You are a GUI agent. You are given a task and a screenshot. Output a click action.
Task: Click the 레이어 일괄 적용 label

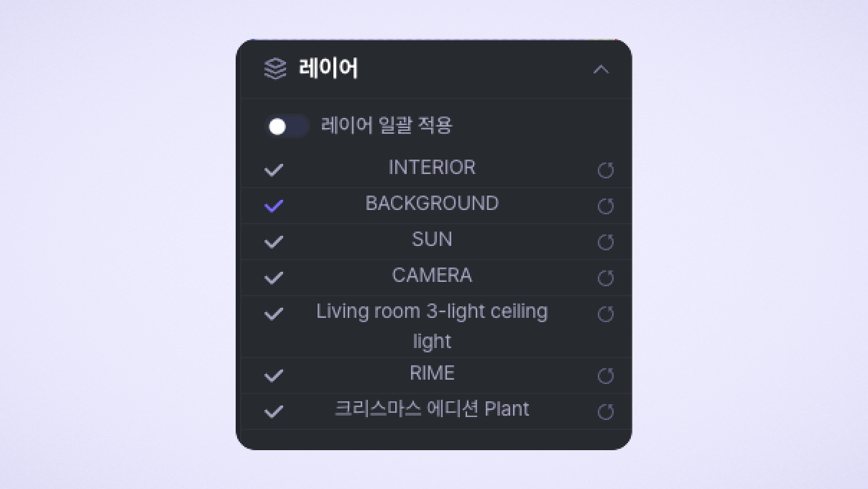(x=387, y=126)
